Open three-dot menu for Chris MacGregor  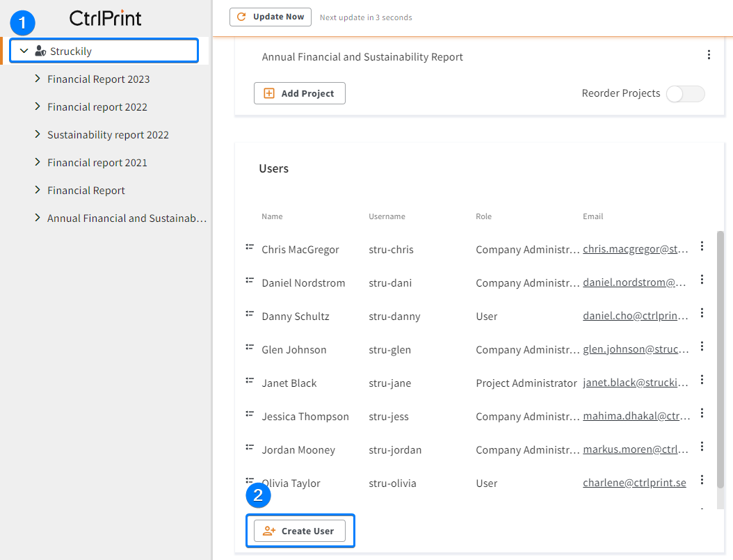click(702, 246)
